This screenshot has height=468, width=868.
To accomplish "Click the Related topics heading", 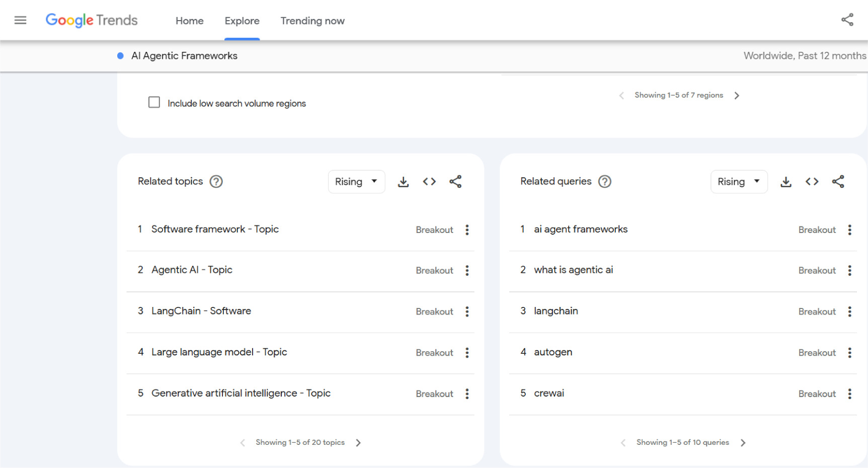I will (171, 181).
